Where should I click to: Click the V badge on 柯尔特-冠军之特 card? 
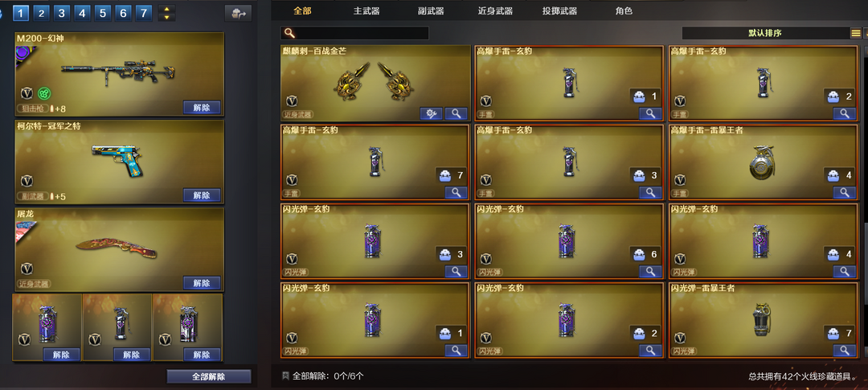[27, 181]
